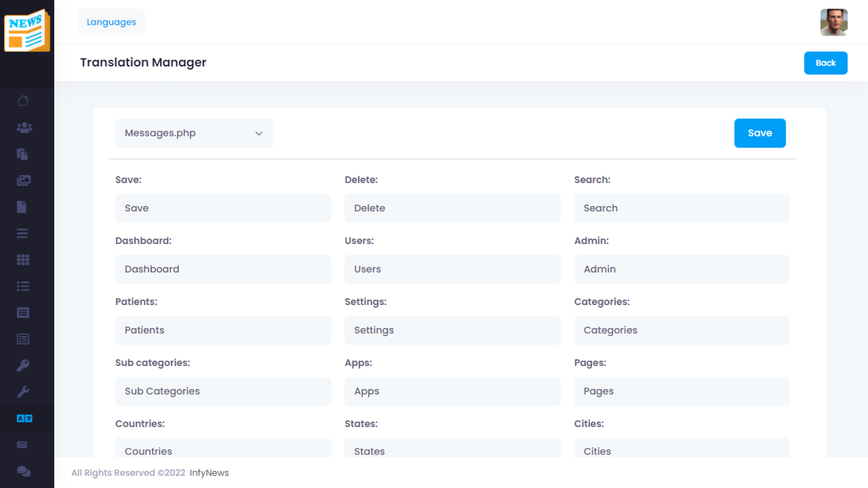The height and width of the screenshot is (488, 868).
Task: Focus the Delete translation text field
Action: 452,208
